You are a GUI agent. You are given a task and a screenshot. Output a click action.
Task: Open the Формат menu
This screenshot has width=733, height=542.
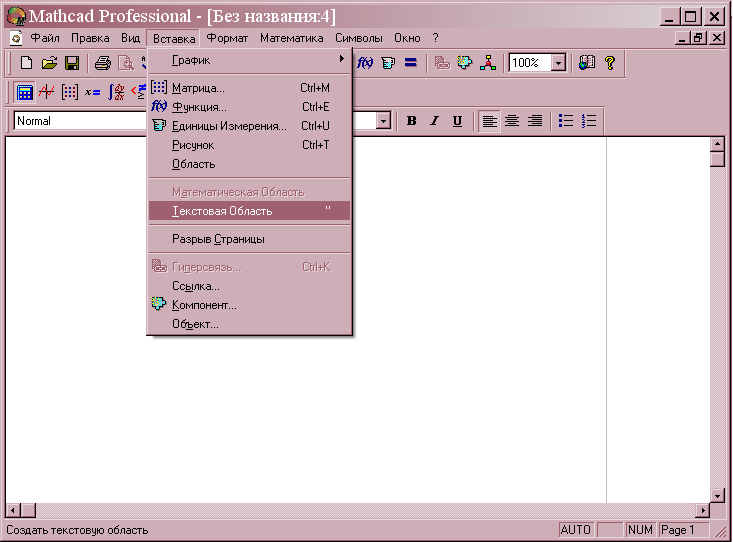[227, 38]
